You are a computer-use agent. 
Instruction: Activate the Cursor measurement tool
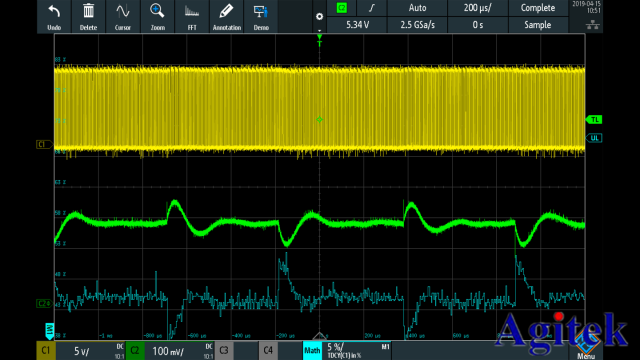pos(122,16)
